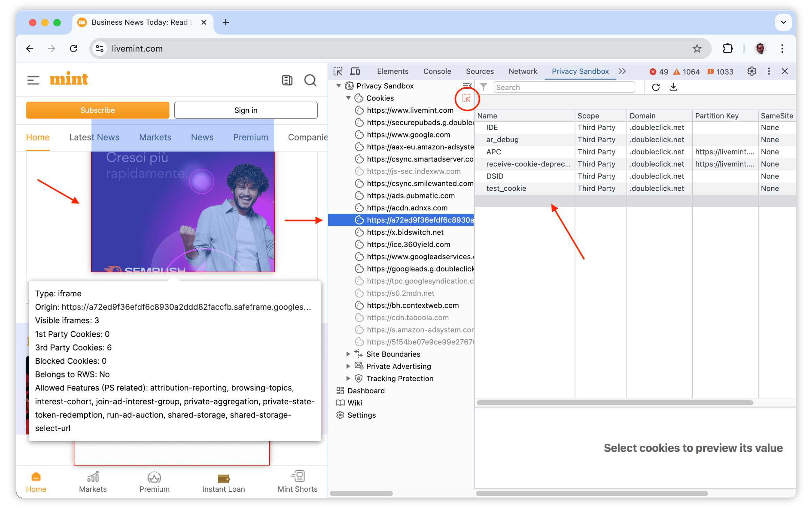The width and height of the screenshot is (812, 508).
Task: Click the Subscribe button
Action: (97, 110)
